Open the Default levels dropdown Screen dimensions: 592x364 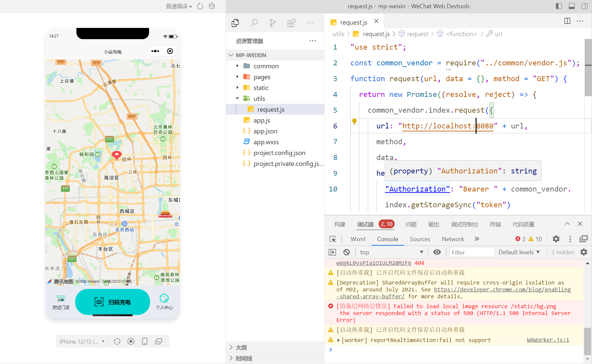pos(519,252)
